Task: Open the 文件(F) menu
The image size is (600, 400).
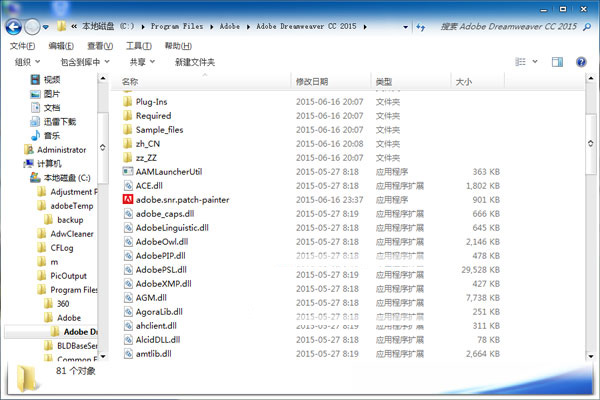Action: (x=22, y=46)
